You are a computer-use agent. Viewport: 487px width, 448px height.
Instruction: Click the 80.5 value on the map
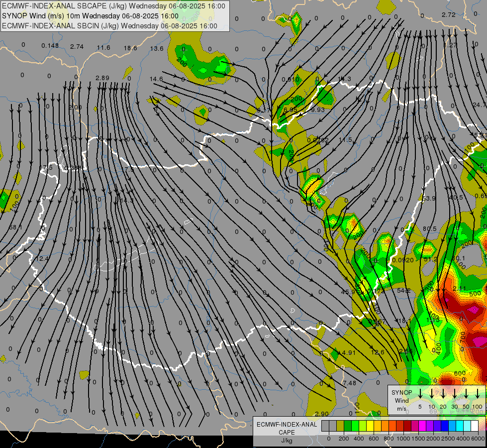pyautogui.click(x=429, y=229)
